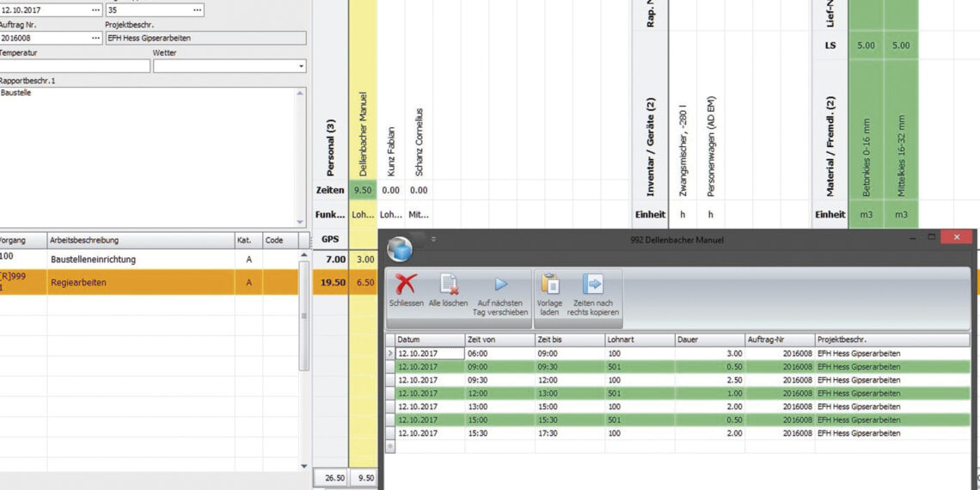Click Auf nächsten Tag verschieben icon
Viewport: 980px width, 490px height.
point(500,285)
